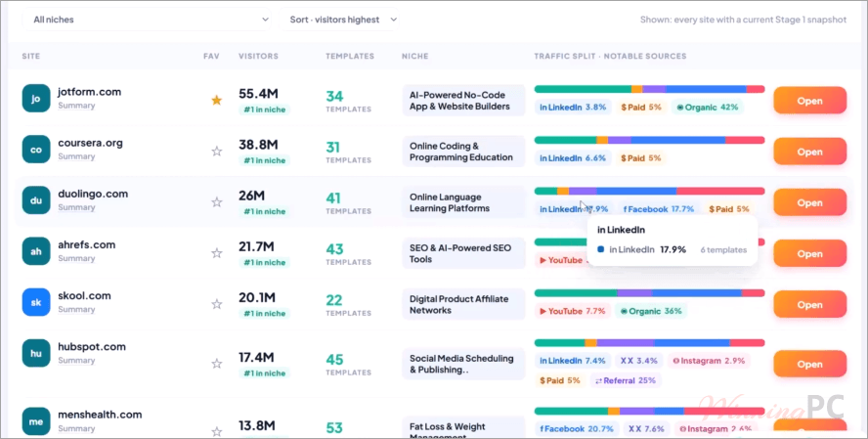Viewport: 868px width, 439px height.
Task: Select the Social Media Scheduling & Publishing tag
Action: [x=463, y=365]
